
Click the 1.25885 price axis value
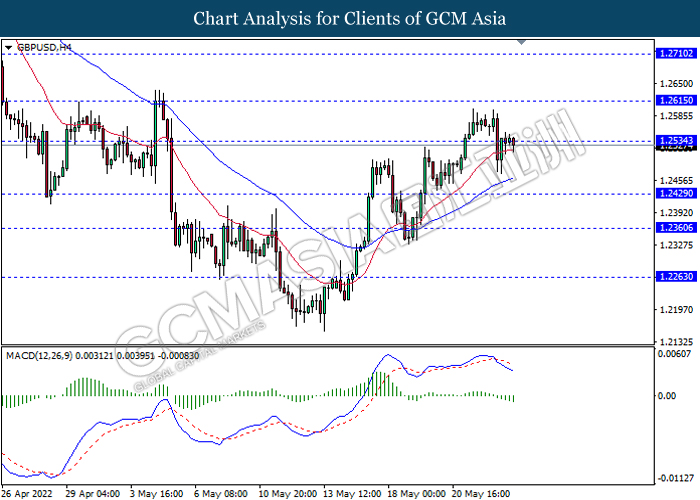tap(676, 116)
